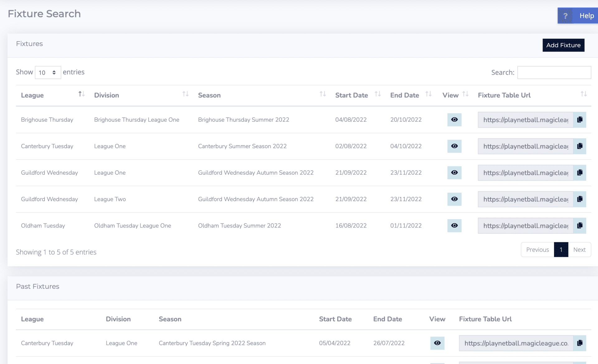Click eye icon for past Canterbury Tuesday fixture
Screen dimensions: 598x364
437,343
